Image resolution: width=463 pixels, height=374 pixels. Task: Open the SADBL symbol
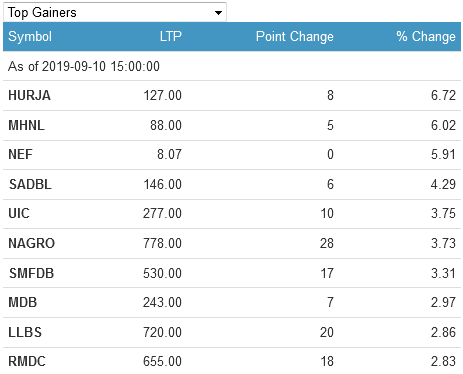click(30, 184)
